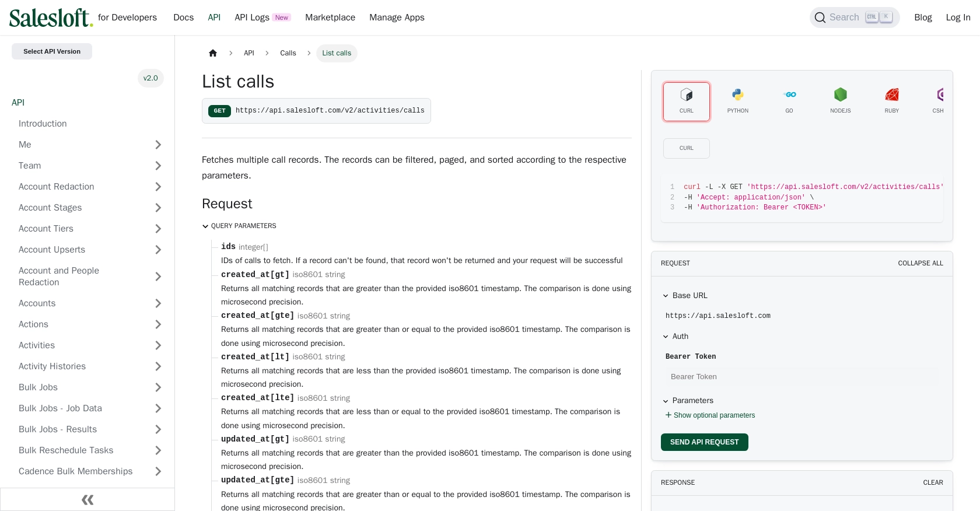Expand Bulk Jobs - Job Data chevron
Screen dimensions: 980x511
click(x=158, y=408)
